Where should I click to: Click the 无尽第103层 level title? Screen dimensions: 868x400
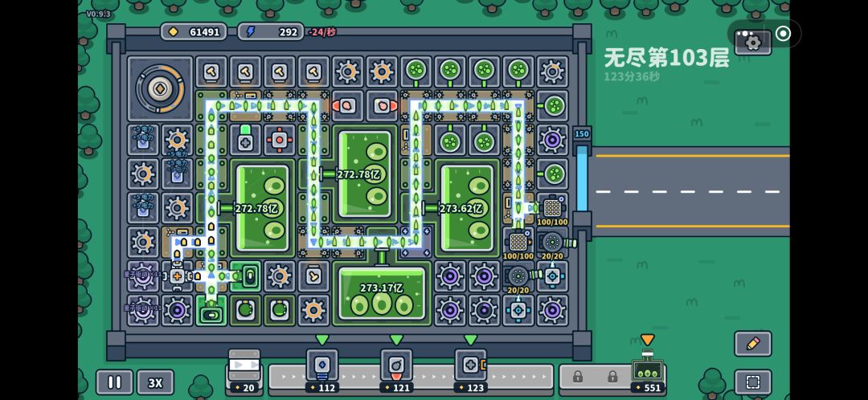pyautogui.click(x=666, y=58)
